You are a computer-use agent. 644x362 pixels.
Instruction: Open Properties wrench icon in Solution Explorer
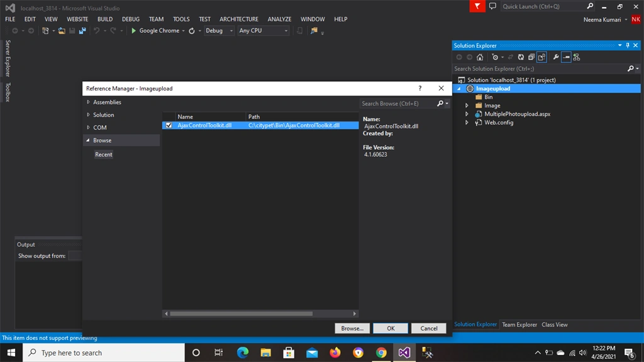(556, 57)
